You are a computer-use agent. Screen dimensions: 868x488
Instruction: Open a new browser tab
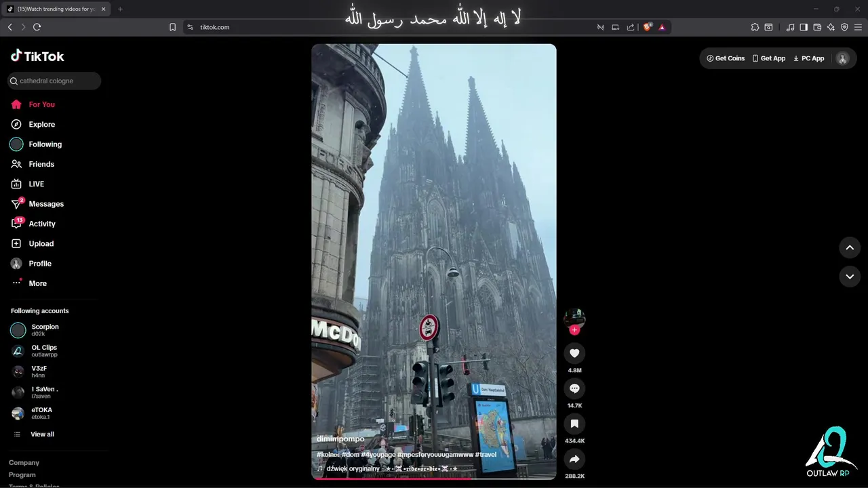coord(120,9)
